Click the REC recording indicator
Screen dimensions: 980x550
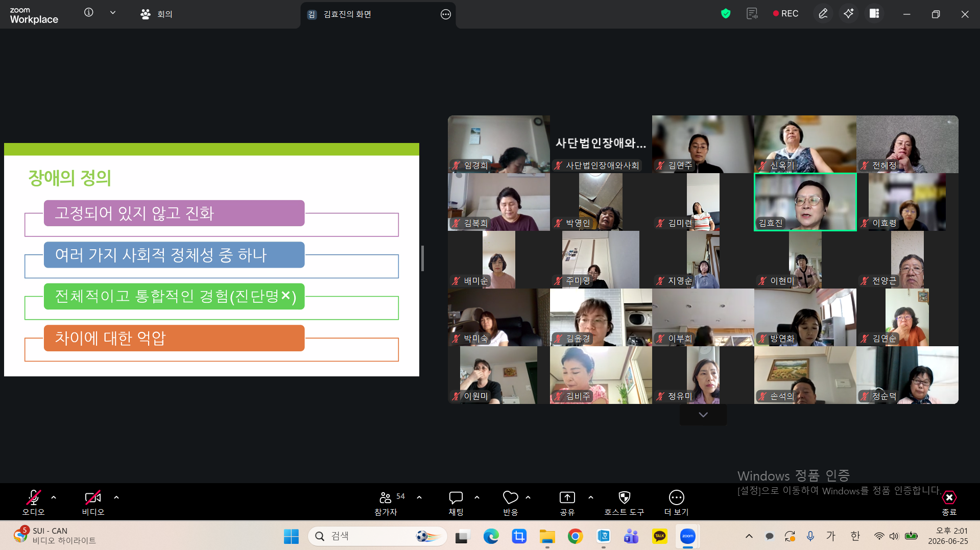point(785,14)
